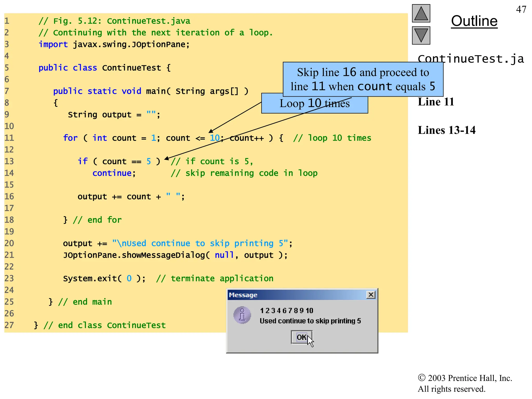Click the info icon in Message dialog
532x399 pixels.
[242, 315]
